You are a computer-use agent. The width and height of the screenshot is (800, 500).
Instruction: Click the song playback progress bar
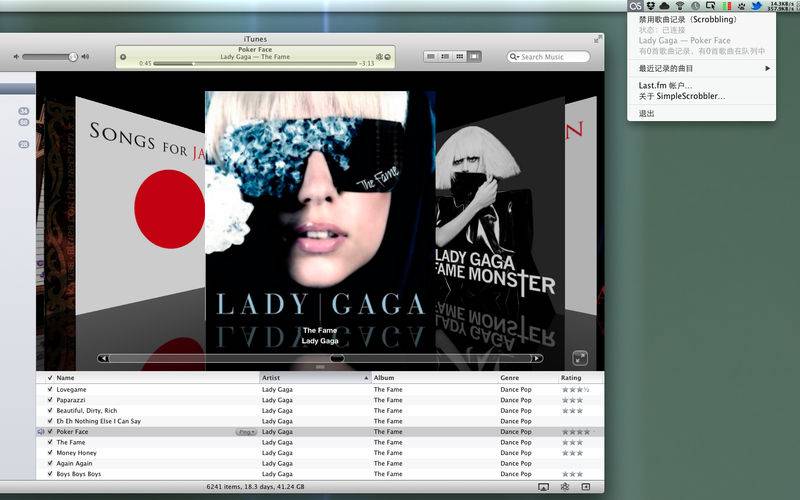[255, 64]
